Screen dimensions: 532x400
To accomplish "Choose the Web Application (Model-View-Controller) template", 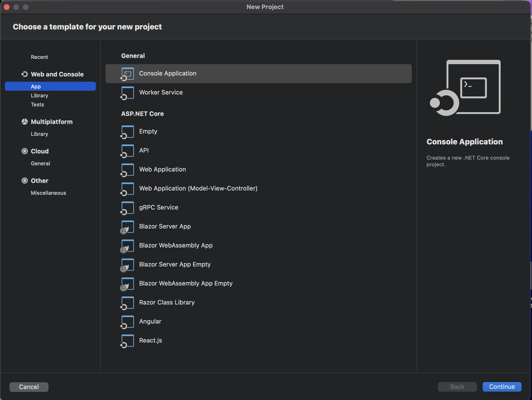I will coord(198,189).
